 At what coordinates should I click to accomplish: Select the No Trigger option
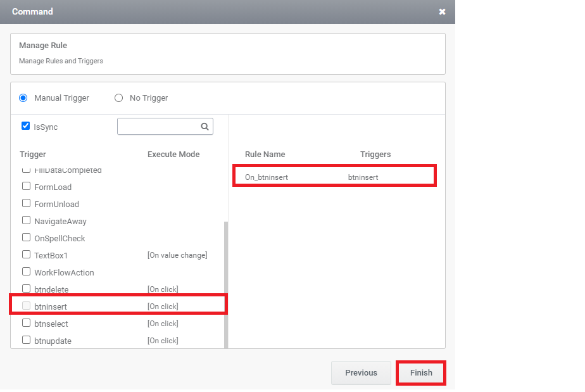[x=118, y=98]
